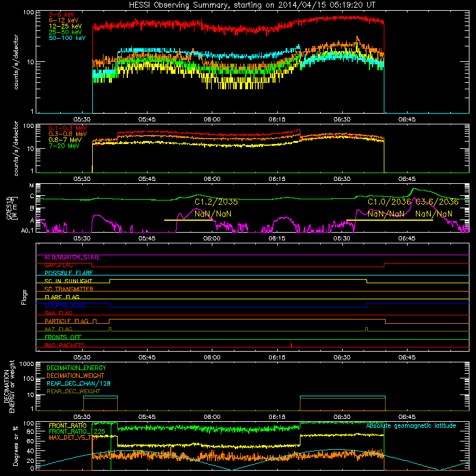Click the 06:45 tick label under the GOES15 panel
The image size is (476, 476).
pyautogui.click(x=407, y=239)
